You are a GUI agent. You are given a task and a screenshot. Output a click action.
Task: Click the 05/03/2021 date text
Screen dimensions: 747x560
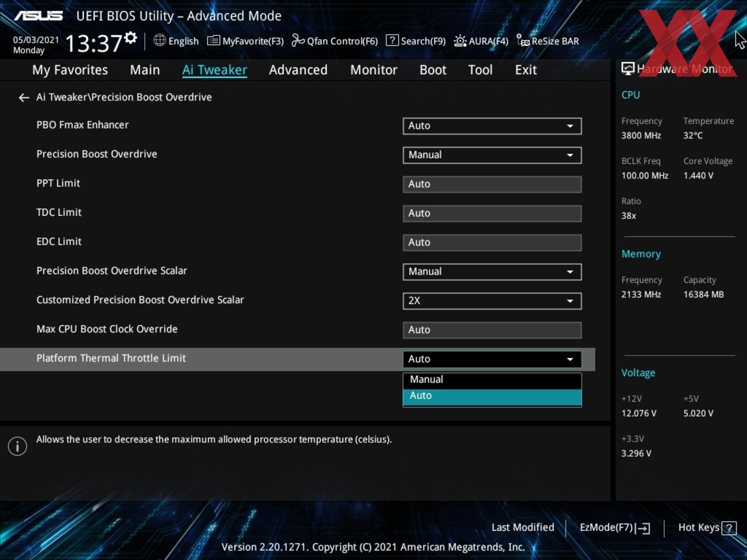pyautogui.click(x=36, y=40)
